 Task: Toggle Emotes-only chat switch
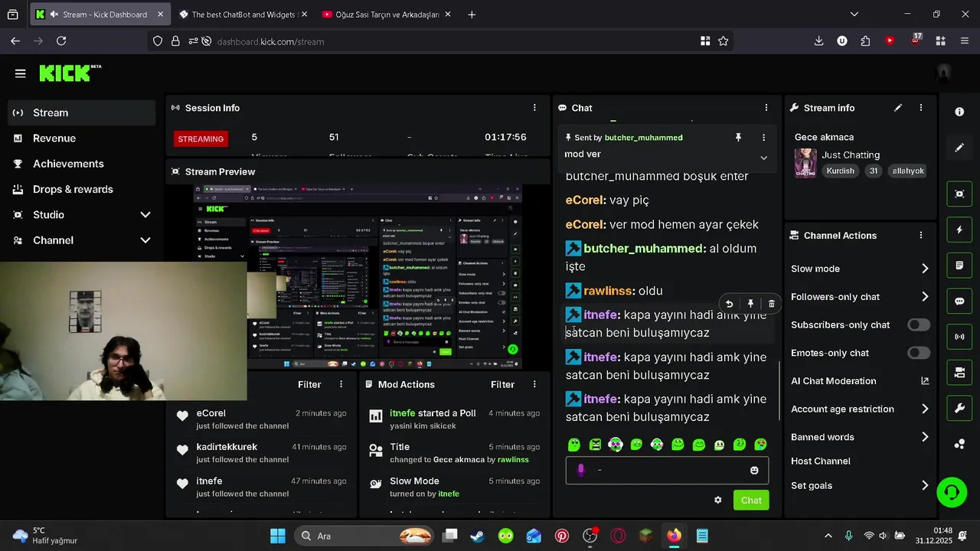click(919, 353)
